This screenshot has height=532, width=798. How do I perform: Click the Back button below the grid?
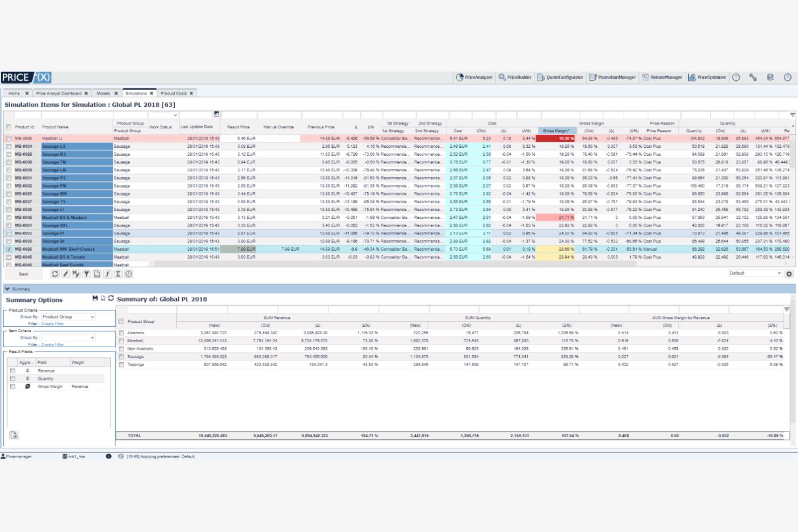(23, 274)
